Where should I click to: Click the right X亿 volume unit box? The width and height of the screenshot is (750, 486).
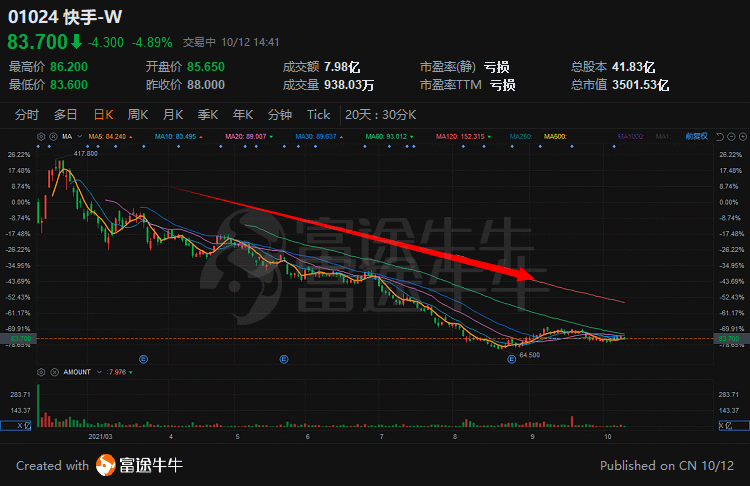click(x=734, y=425)
